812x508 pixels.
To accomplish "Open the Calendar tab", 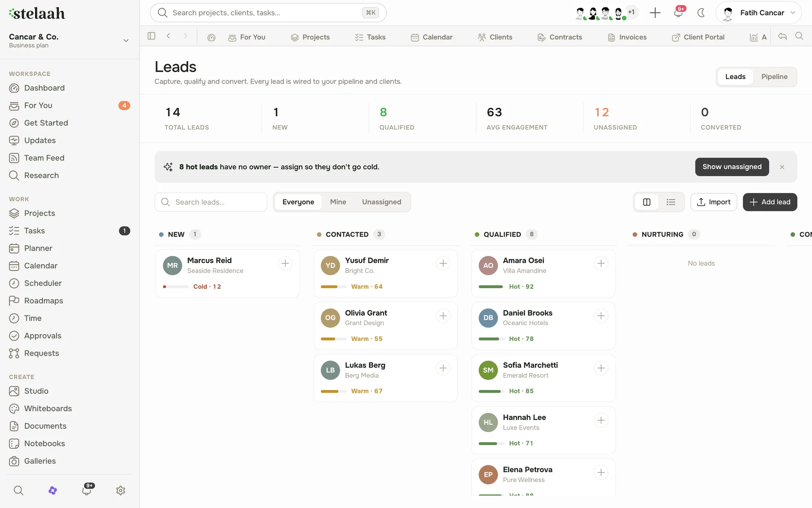I will pos(432,37).
